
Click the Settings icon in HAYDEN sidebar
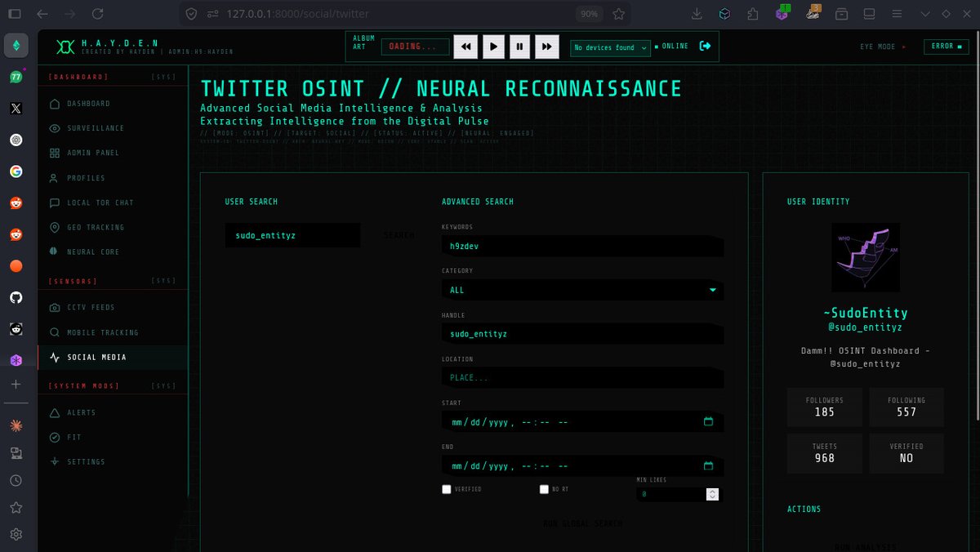pos(55,461)
